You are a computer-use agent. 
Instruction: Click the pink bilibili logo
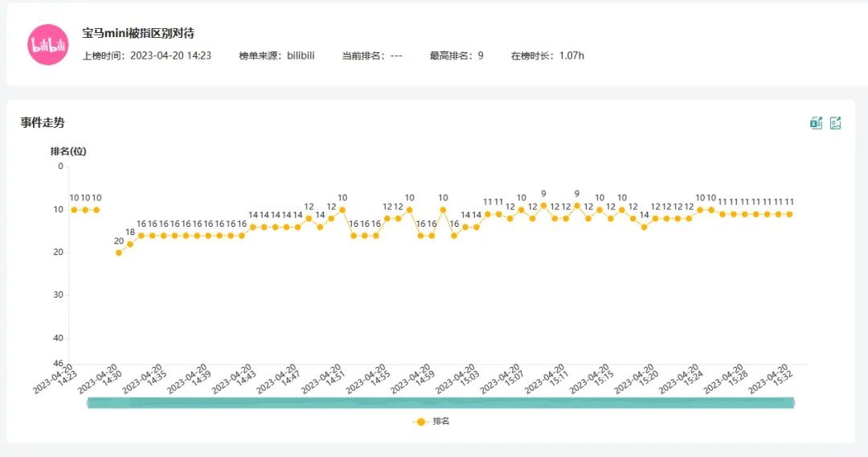[x=47, y=45]
